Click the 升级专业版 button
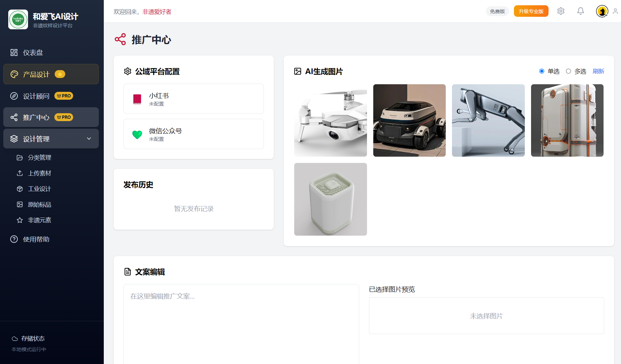The image size is (621, 364). [x=531, y=11]
